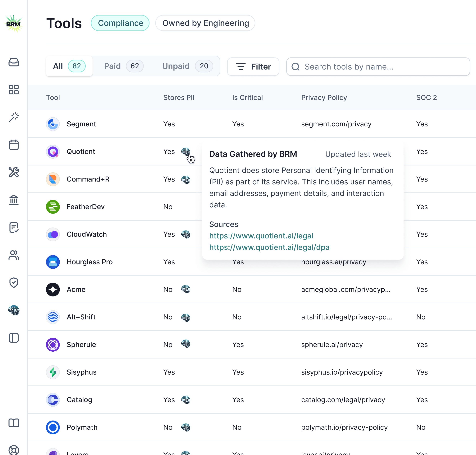476x455 pixels.
Task: Open the inbox from the sidebar
Action: tap(14, 62)
